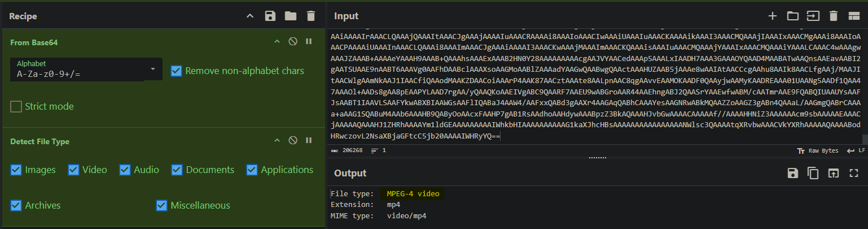Untick the Archives file type checkbox
The width and height of the screenshot is (868, 229).
click(x=16, y=205)
